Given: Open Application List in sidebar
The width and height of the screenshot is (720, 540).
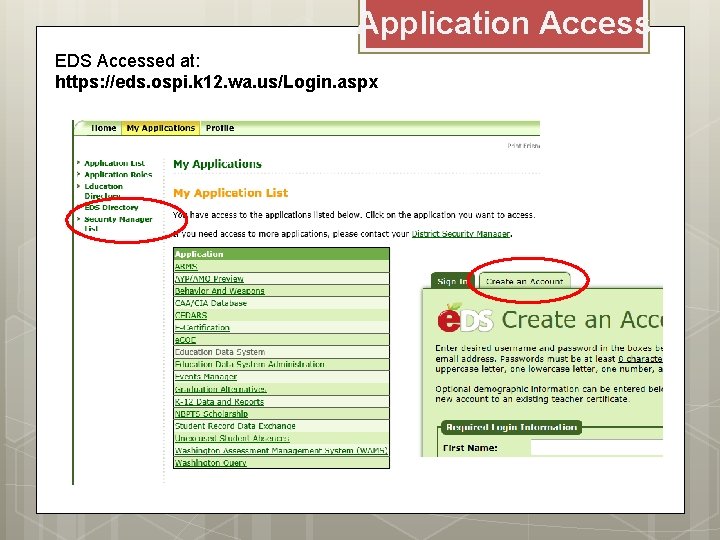Looking at the screenshot, I should point(114,163).
